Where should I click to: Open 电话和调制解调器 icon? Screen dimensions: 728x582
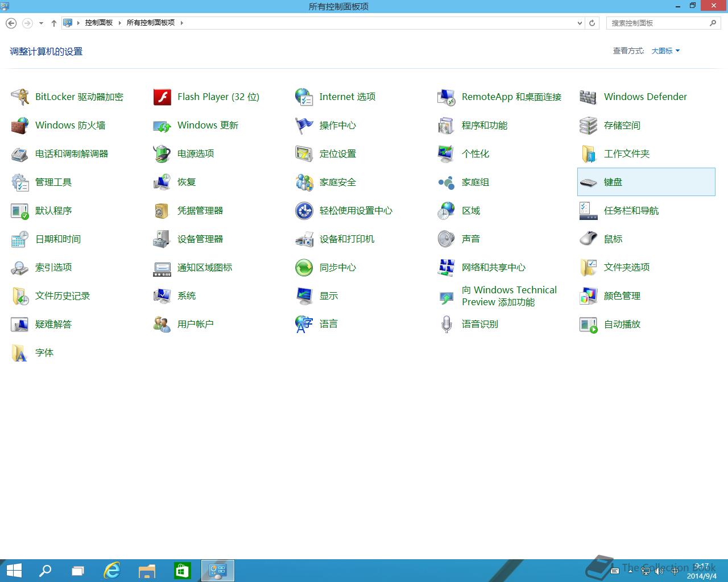pyautogui.click(x=20, y=153)
